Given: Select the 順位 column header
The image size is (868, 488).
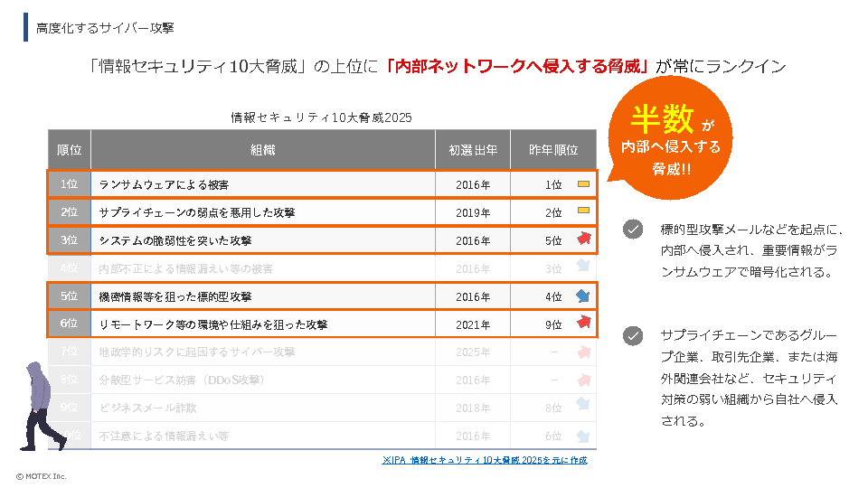Looking at the screenshot, I should pos(70,150).
